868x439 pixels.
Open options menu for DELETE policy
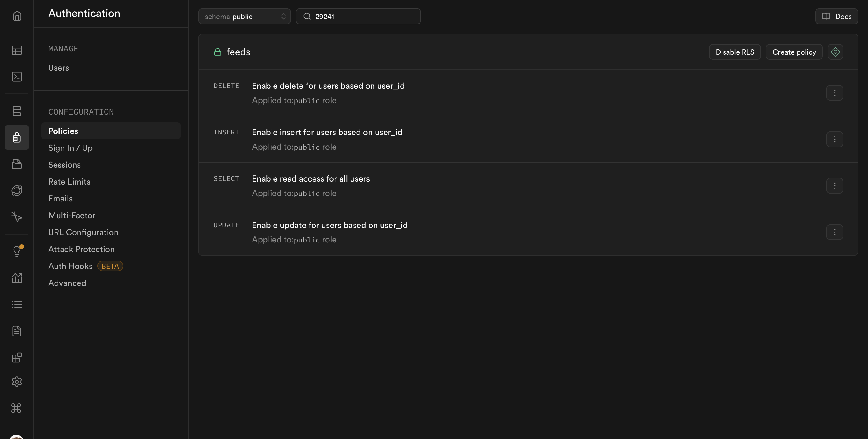pyautogui.click(x=834, y=93)
